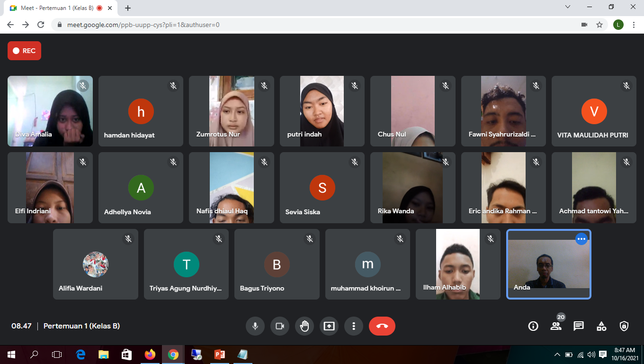
Task: Click Triyas Agung's muted mic icon
Action: coord(219,239)
